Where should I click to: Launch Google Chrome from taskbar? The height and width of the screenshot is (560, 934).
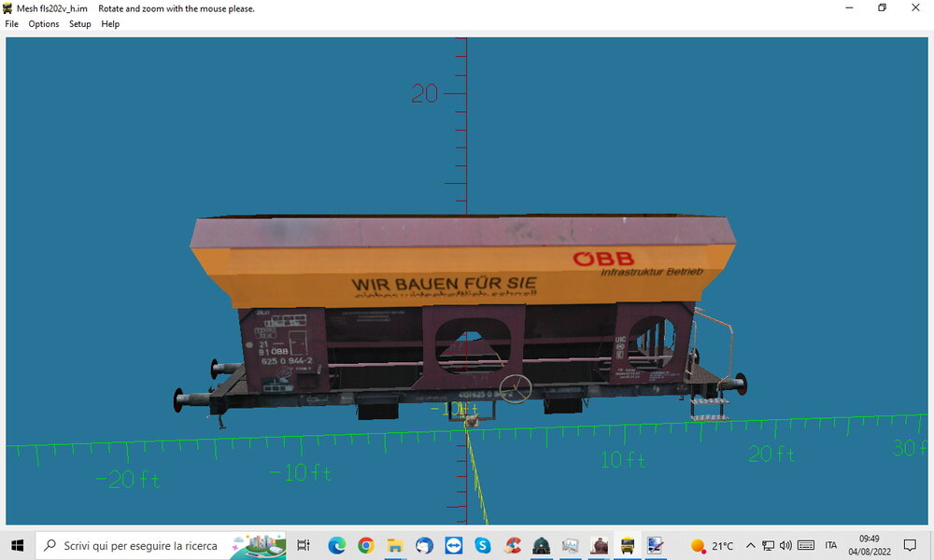pyautogui.click(x=366, y=545)
